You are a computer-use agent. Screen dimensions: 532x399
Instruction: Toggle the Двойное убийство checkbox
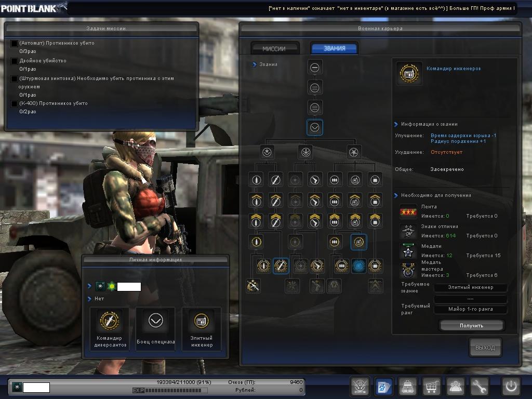(15, 61)
